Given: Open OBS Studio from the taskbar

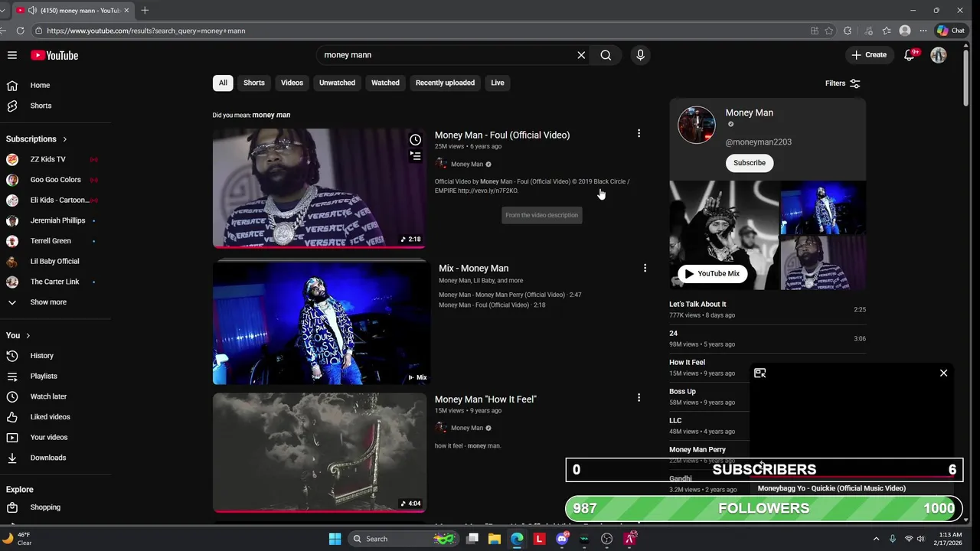Looking at the screenshot, I should (x=607, y=539).
